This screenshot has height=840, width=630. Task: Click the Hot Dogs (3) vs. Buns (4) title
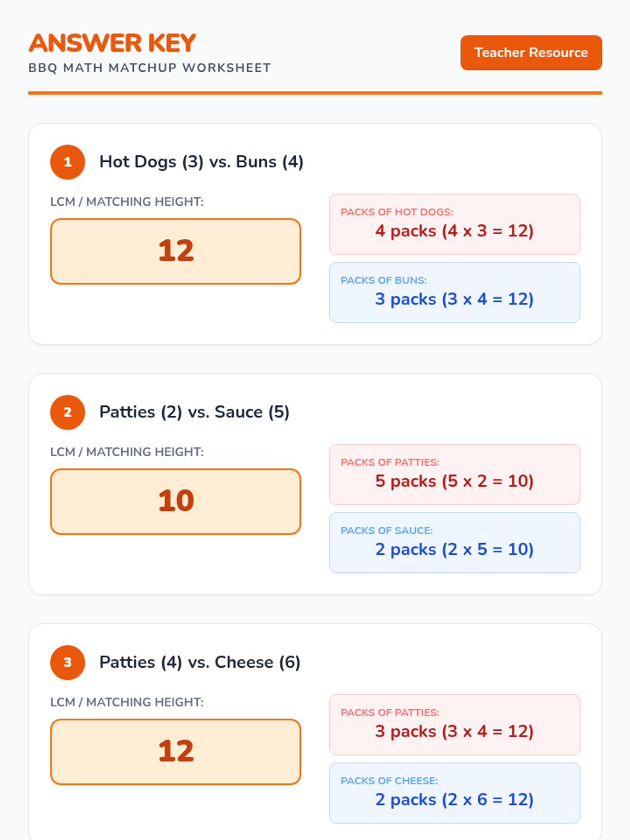[x=202, y=162]
